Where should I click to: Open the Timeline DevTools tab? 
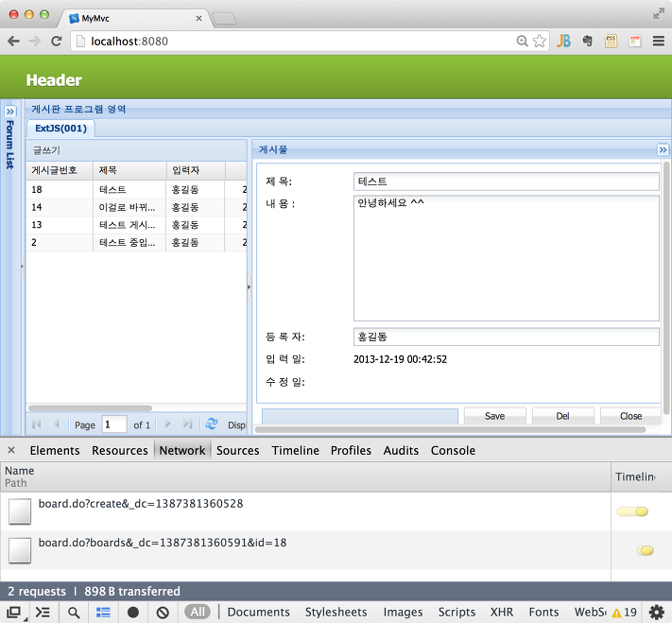pos(295,450)
